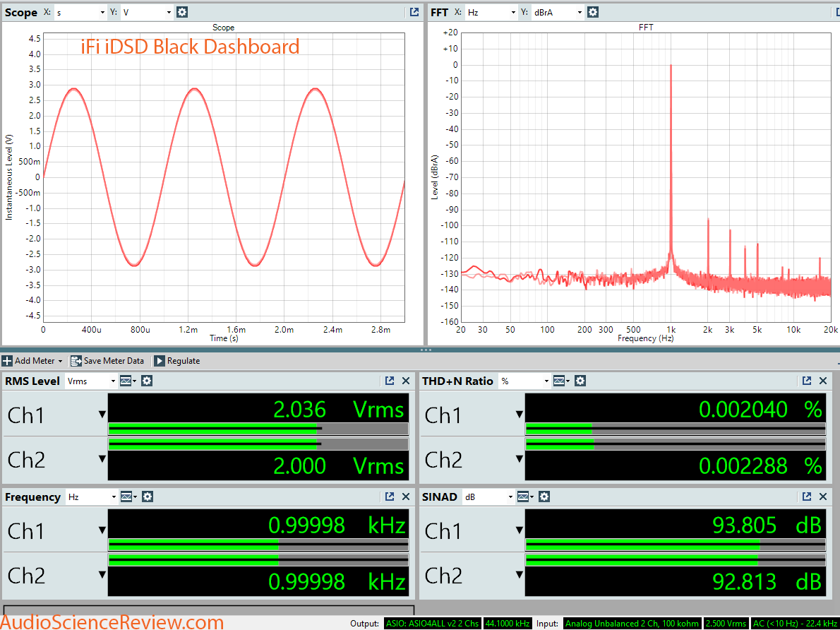This screenshot has width=840, height=630.
Task: Open SINAD meter settings gear
Action: click(x=544, y=497)
